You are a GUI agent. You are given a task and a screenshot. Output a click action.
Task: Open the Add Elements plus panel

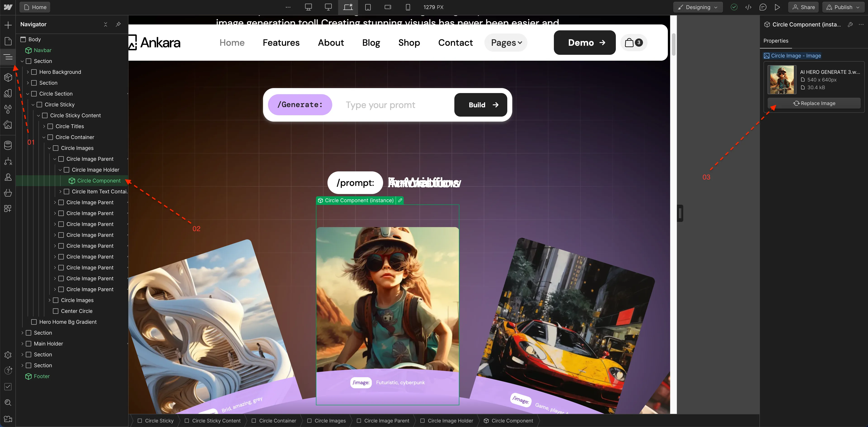pos(8,25)
